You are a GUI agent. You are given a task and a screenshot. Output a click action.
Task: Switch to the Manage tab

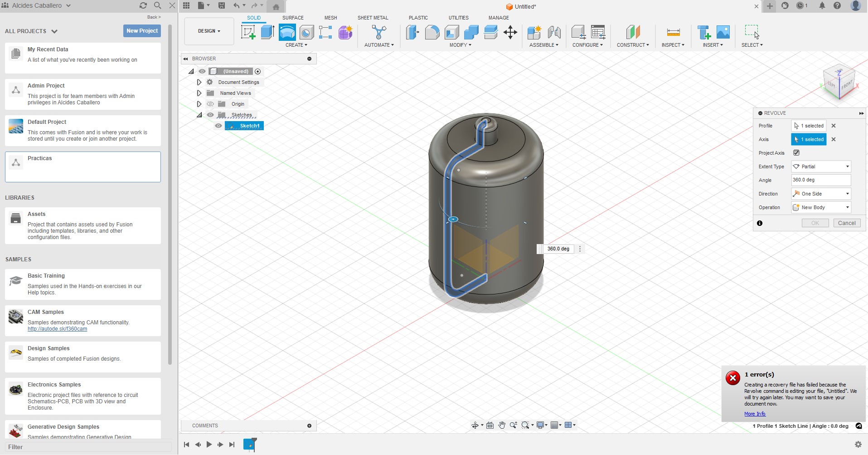coord(499,18)
